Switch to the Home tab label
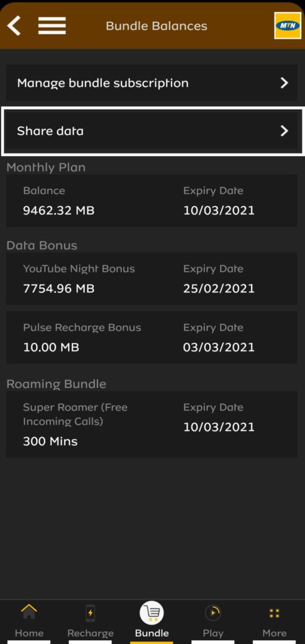 pyautogui.click(x=29, y=633)
